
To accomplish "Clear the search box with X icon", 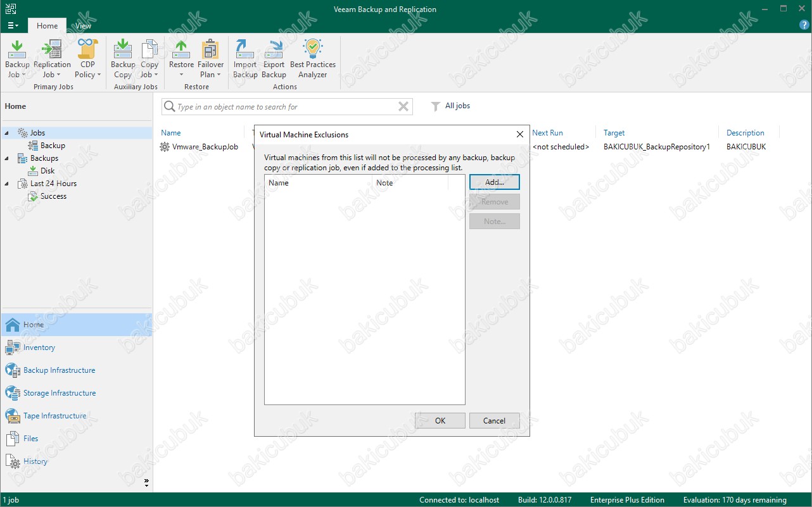I will coord(403,106).
